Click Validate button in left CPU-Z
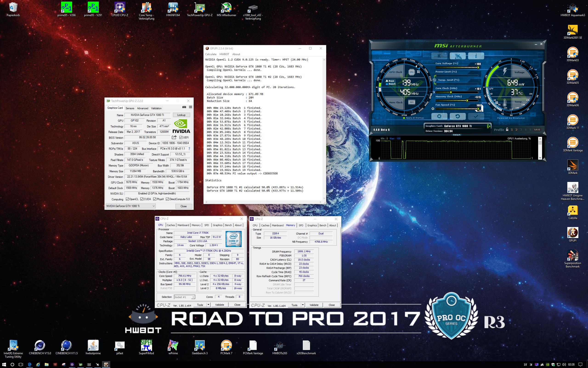588x368 pixels. click(x=220, y=305)
